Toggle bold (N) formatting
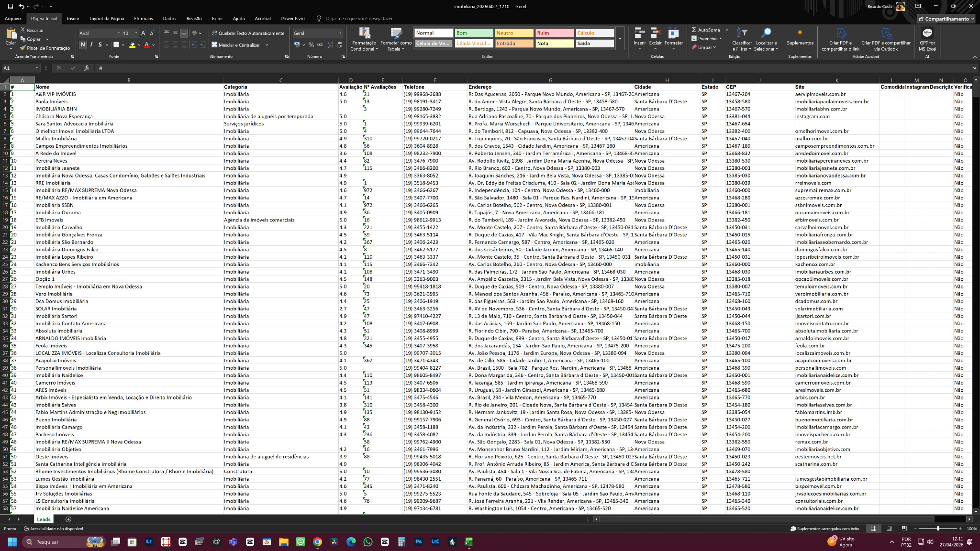The height and width of the screenshot is (551, 980). tap(83, 44)
